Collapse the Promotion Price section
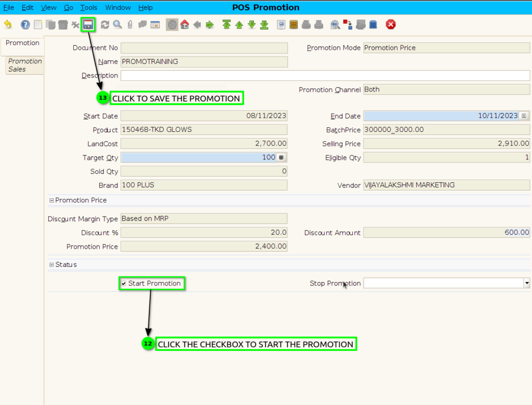 [51, 200]
